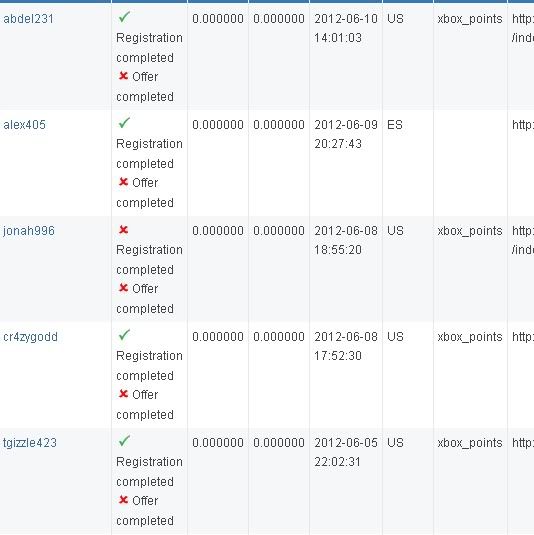Open the abdel231 user link
This screenshot has width=534, height=535.
pos(28,19)
